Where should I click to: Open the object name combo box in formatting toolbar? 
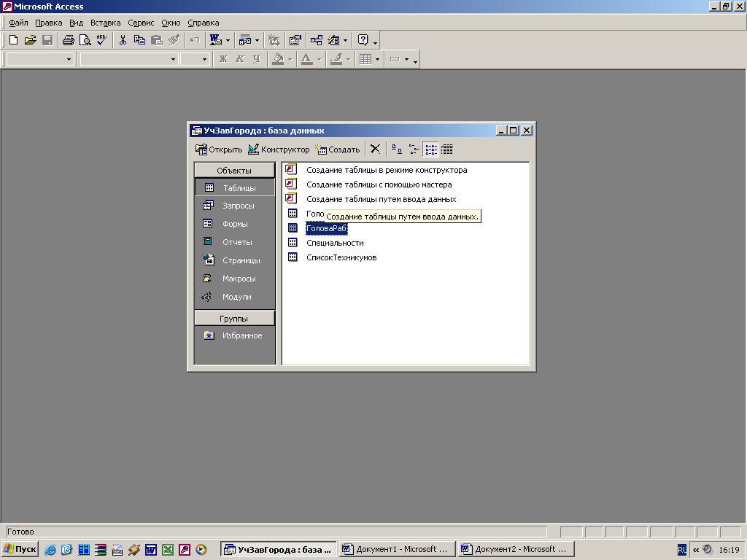(40, 59)
